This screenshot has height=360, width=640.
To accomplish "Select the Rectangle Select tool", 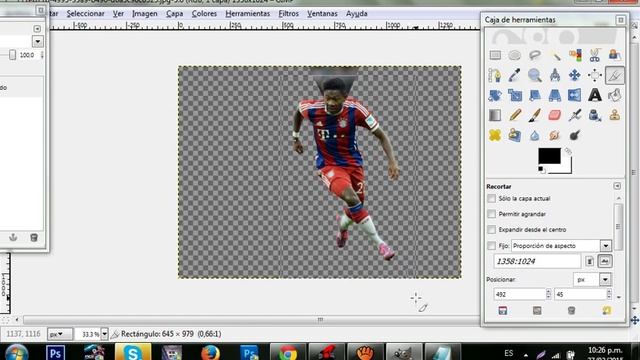I will (x=495, y=55).
